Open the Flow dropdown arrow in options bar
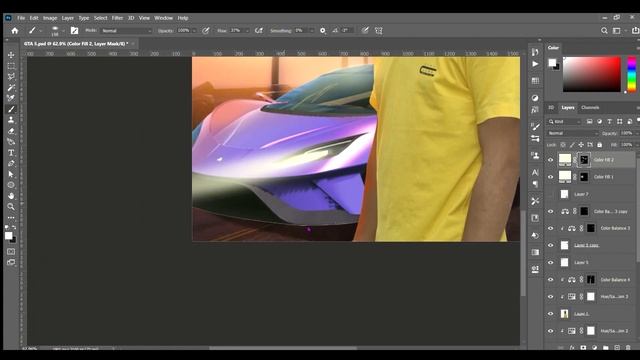Screen dimensions: 640x360 (246, 31)
